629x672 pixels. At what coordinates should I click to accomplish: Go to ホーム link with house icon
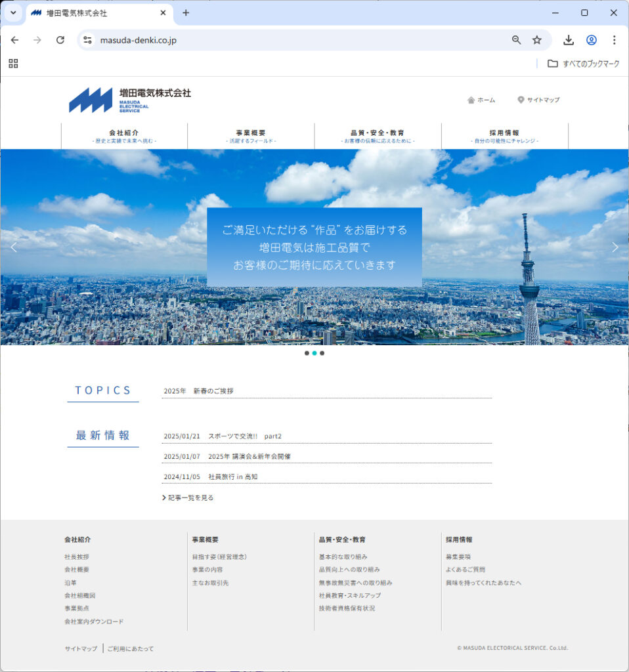pos(481,100)
